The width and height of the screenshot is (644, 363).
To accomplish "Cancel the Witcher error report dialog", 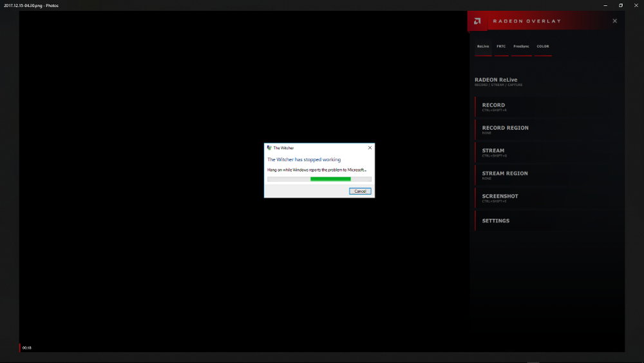I will coord(360,191).
